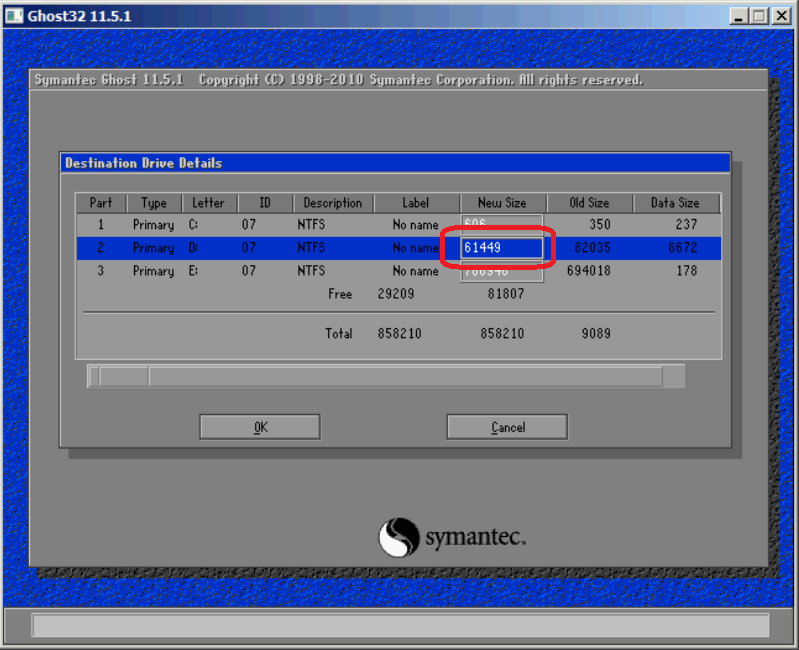
Task: Click the OK button
Action: point(260,427)
